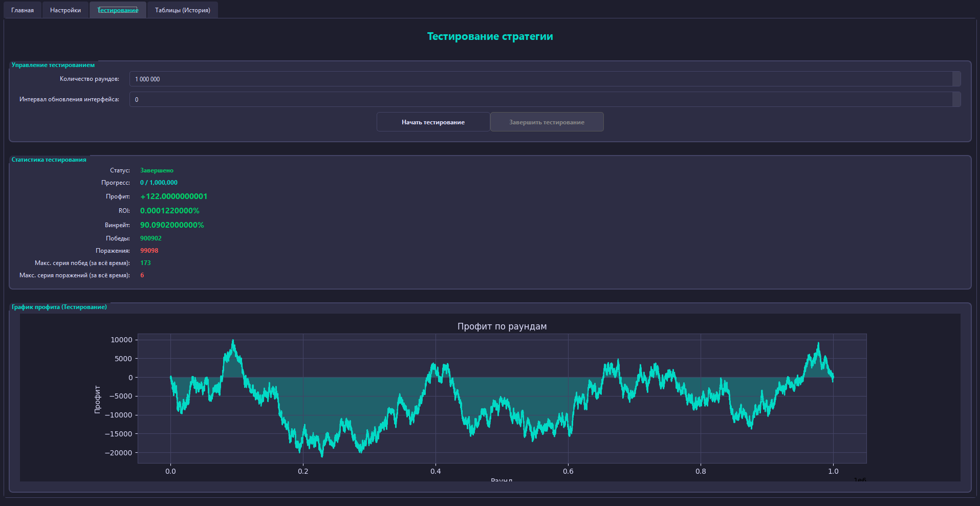Switch to the Настройки tab

66,10
